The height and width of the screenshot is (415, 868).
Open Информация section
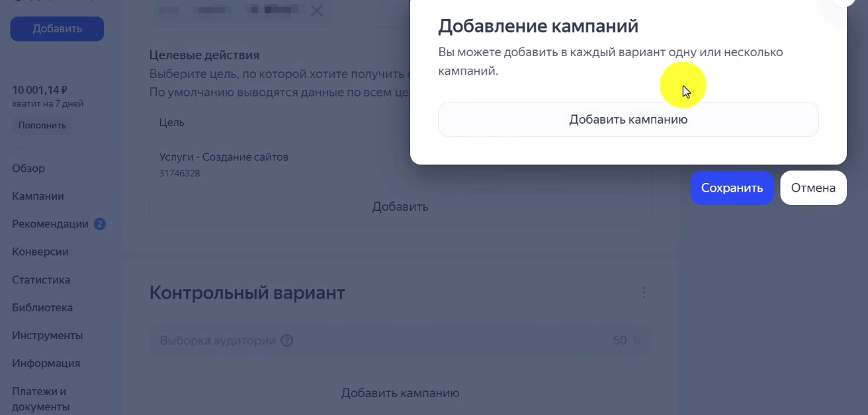click(46, 363)
